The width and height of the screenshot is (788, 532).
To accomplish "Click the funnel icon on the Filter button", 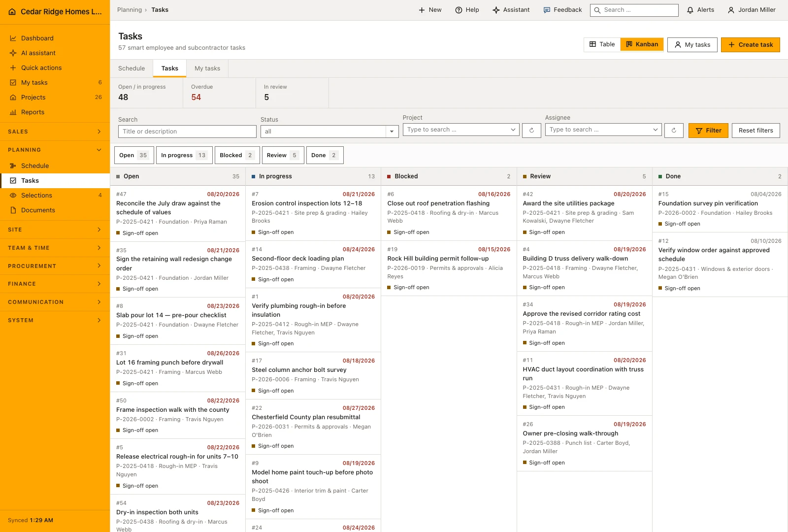I will pyautogui.click(x=699, y=131).
